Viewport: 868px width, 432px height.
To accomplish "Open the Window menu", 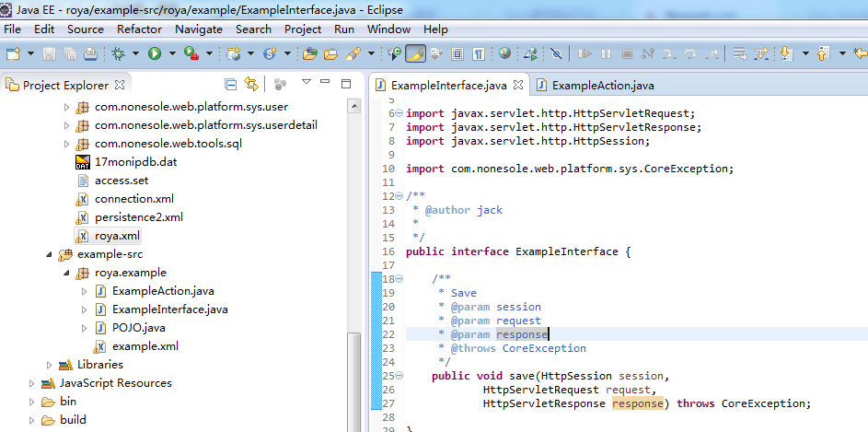I will point(388,29).
